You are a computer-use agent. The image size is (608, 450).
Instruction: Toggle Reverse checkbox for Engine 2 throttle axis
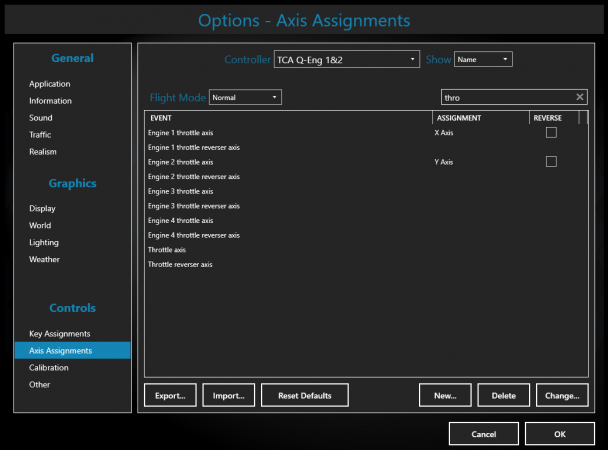tap(551, 161)
